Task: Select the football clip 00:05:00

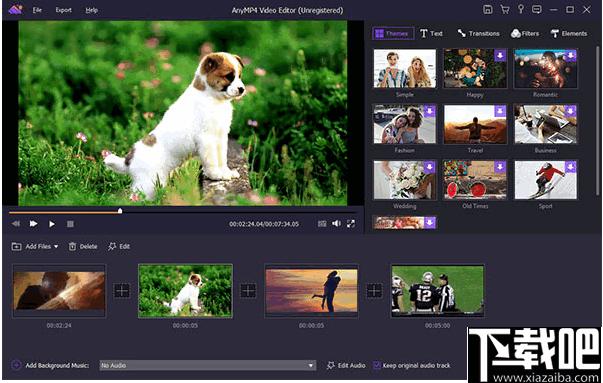Action: 438,291
